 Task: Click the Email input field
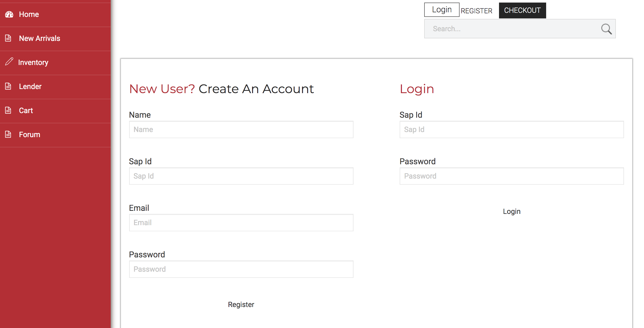click(x=241, y=223)
